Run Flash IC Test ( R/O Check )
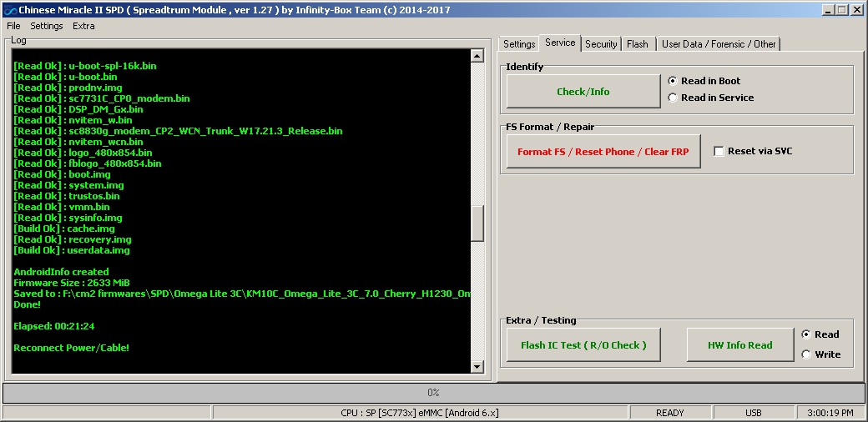The height and width of the screenshot is (422, 868). coord(583,345)
